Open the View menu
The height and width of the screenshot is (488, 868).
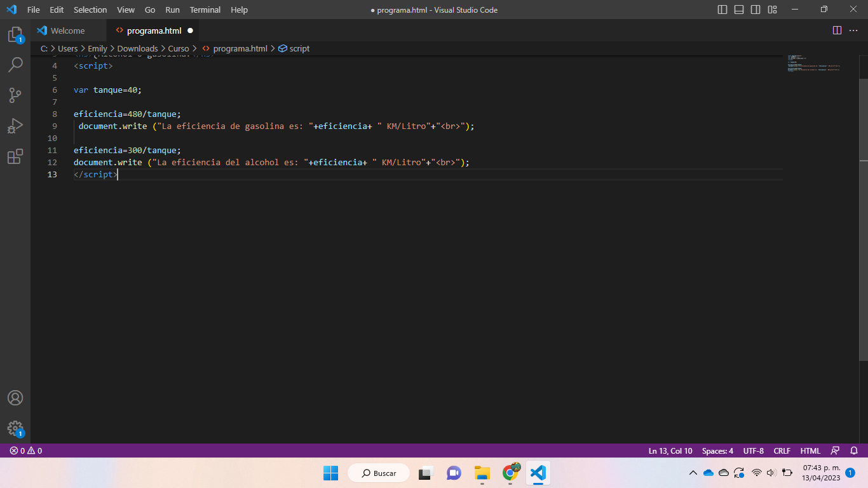[x=126, y=10]
